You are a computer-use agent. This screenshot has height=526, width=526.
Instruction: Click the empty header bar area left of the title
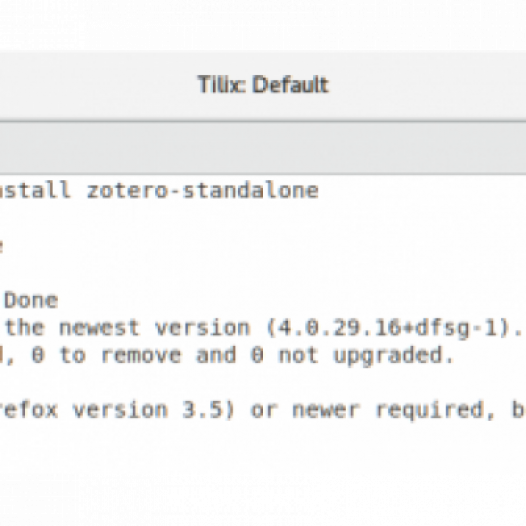(97, 86)
